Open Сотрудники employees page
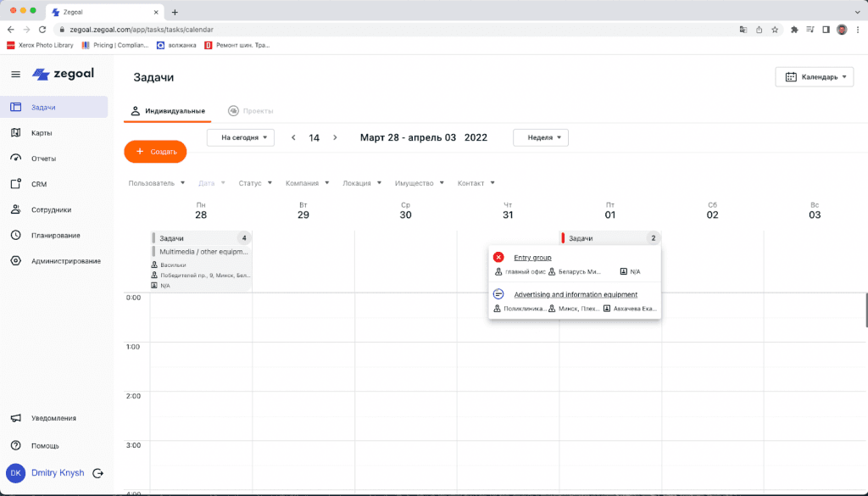This screenshot has height=496, width=868. [51, 209]
